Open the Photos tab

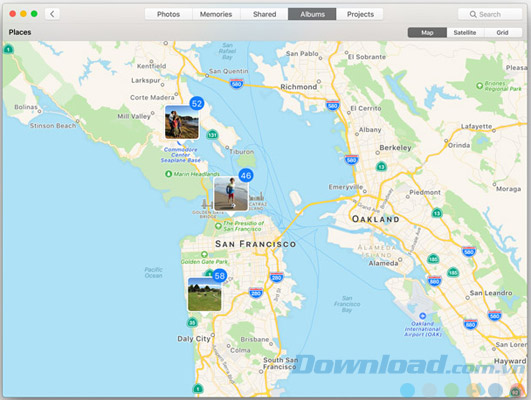tap(168, 14)
